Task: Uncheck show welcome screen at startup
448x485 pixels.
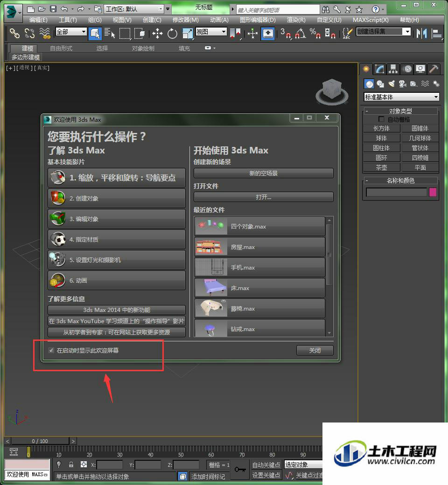Action: point(51,350)
